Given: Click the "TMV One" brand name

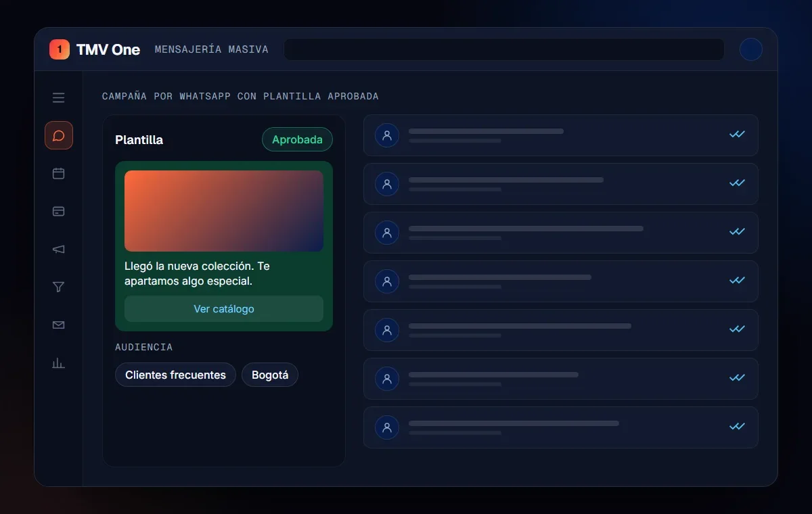Looking at the screenshot, I should pyautogui.click(x=108, y=49).
